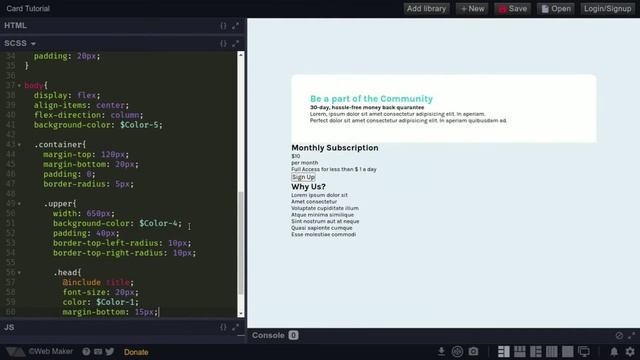The image size is (640, 360).
Task: Select the JS pane header
Action: [x=122, y=327]
